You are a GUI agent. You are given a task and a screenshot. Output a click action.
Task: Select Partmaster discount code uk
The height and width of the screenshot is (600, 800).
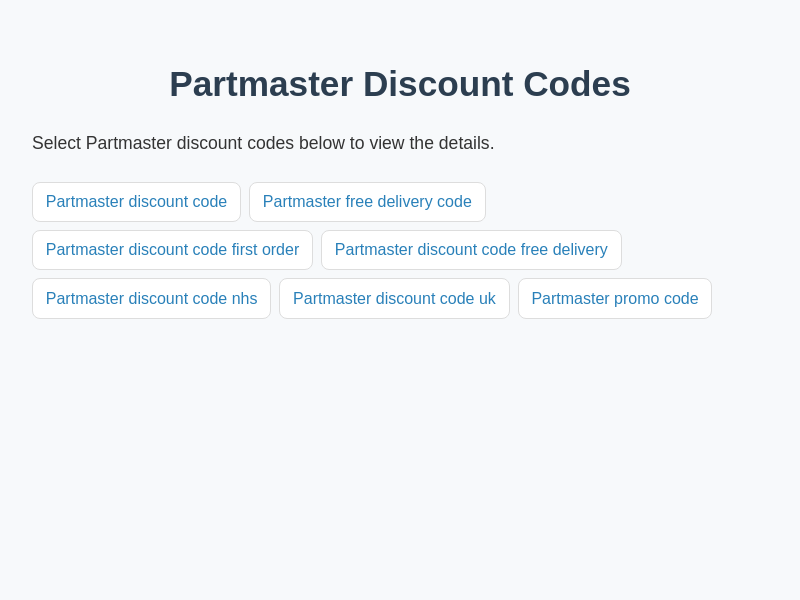(x=394, y=299)
